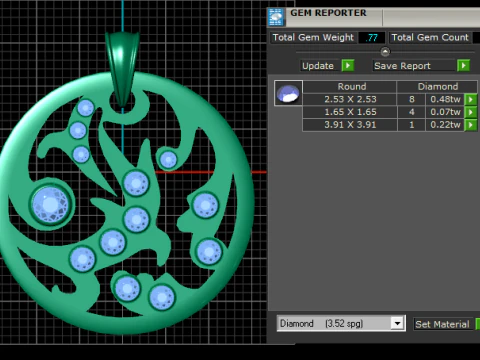Click the 0.07tw weight cell
The width and height of the screenshot is (480, 360).
[445, 112]
